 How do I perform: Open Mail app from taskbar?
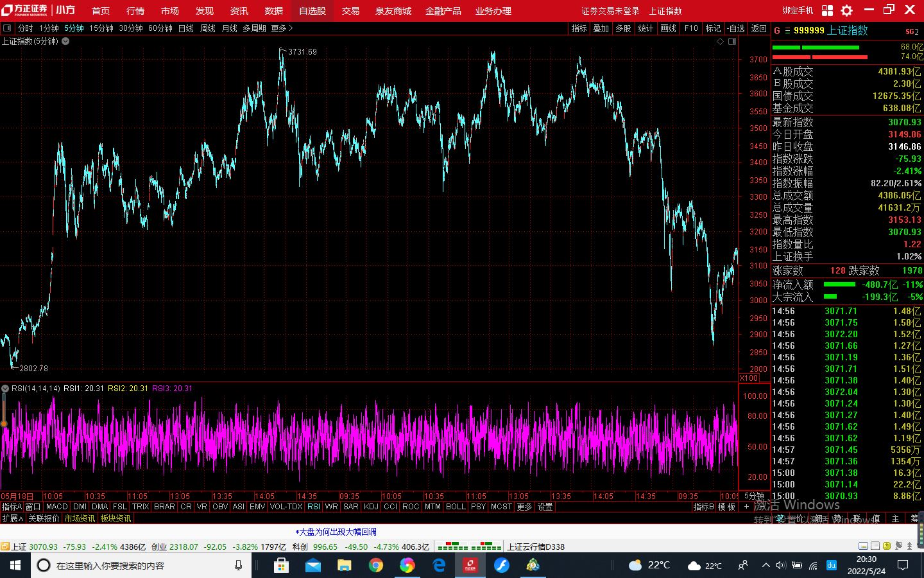pos(312,565)
